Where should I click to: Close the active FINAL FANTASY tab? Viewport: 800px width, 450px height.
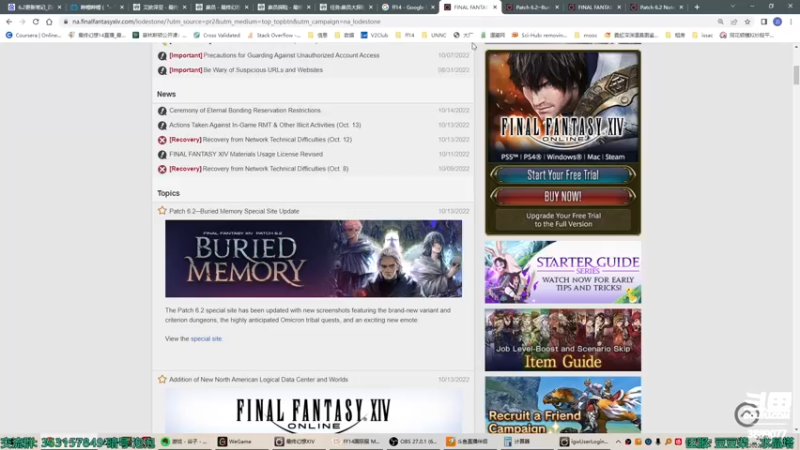494,7
